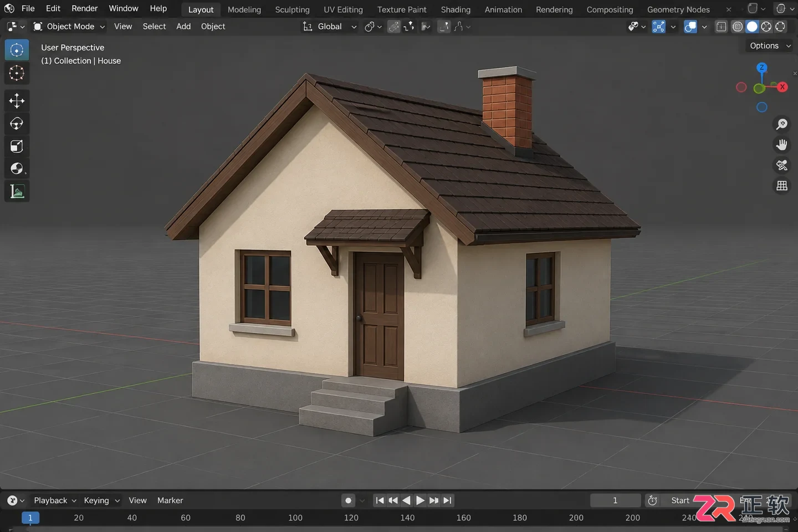Jump to the timeline's end frame
Viewport: 798px width, 532px height.
448,500
